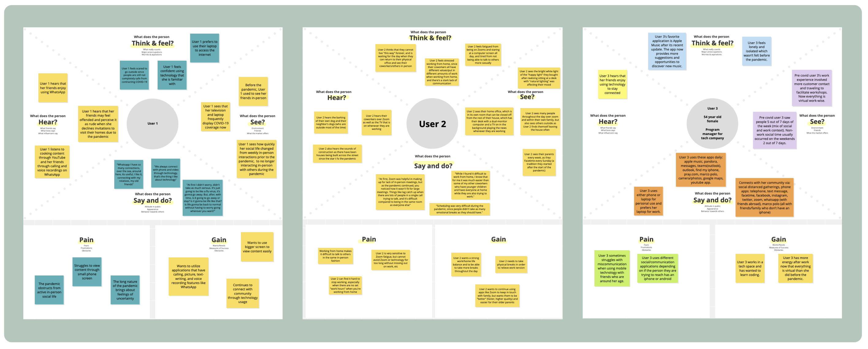Select the 'long nature of pandemic' note
This screenshot has width=868, height=349.
(125, 290)
